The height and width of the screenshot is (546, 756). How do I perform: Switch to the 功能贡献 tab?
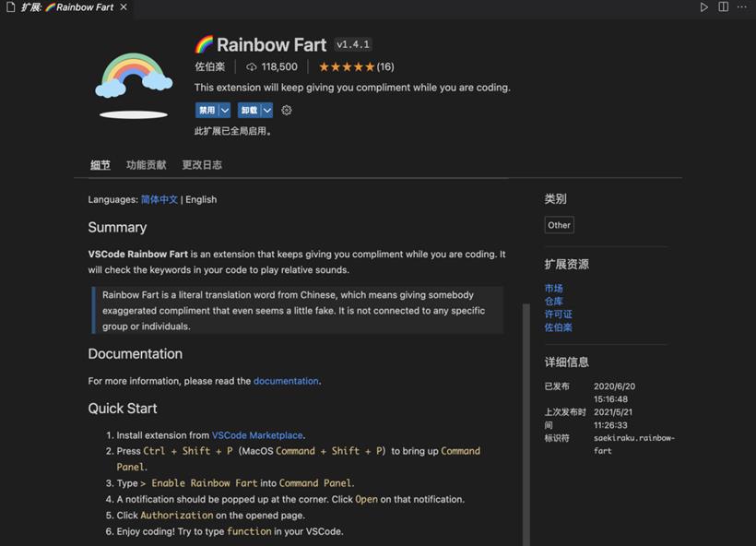146,165
